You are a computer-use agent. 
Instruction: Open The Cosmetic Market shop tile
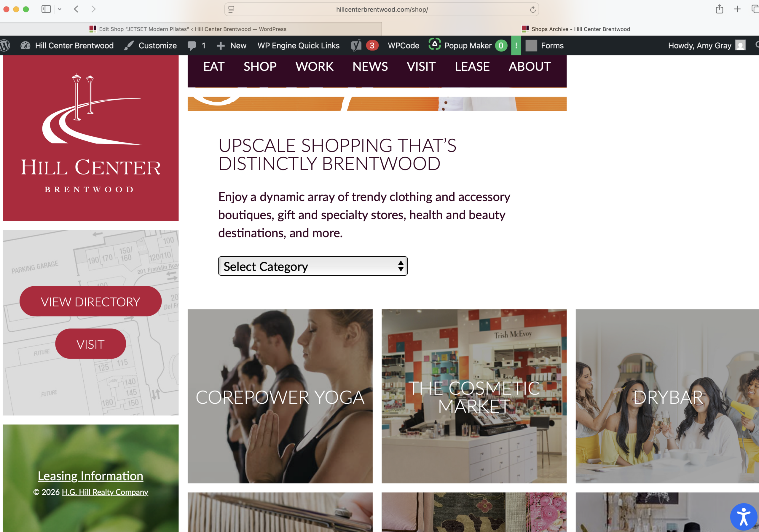tap(474, 397)
